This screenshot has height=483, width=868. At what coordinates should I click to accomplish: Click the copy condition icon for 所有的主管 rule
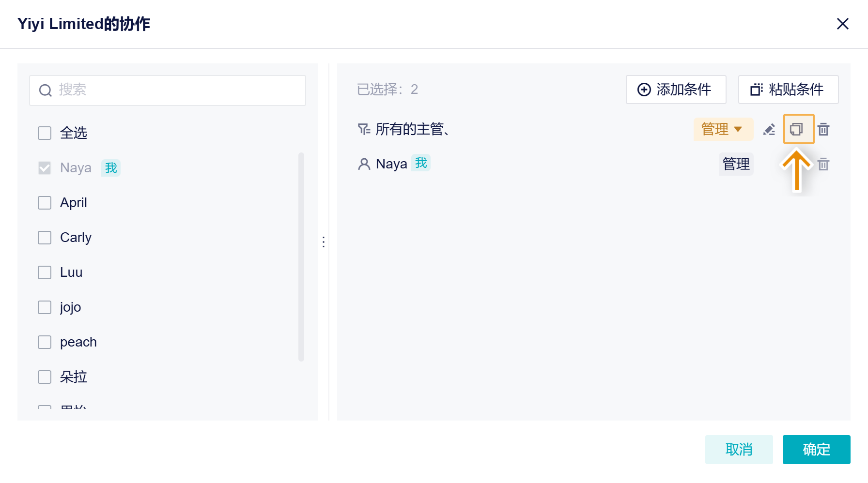[x=798, y=129]
